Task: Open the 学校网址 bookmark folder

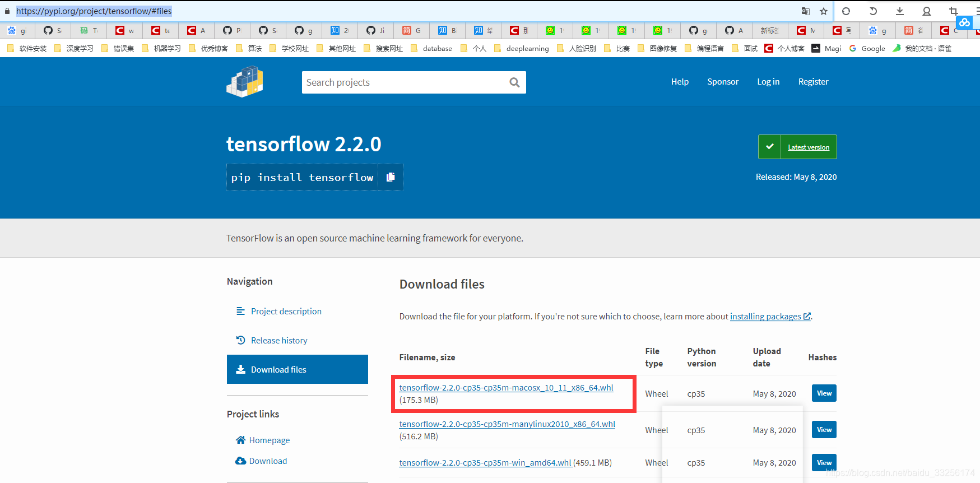Action: [289, 48]
